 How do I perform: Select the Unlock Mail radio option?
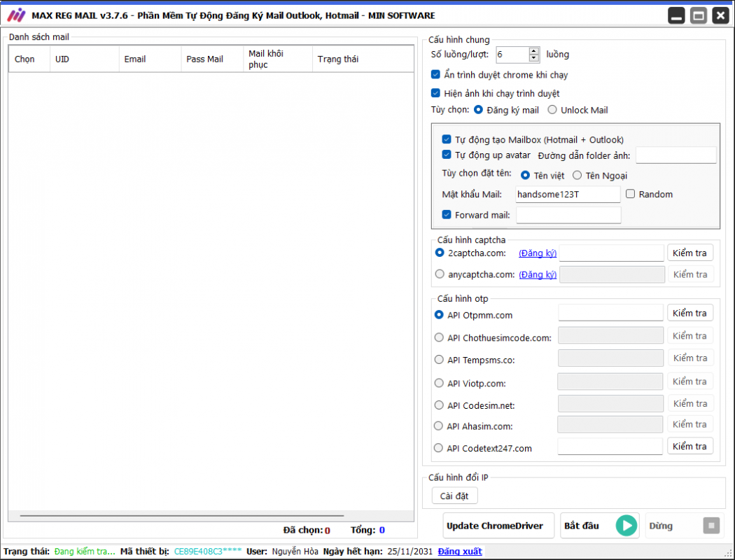(552, 110)
